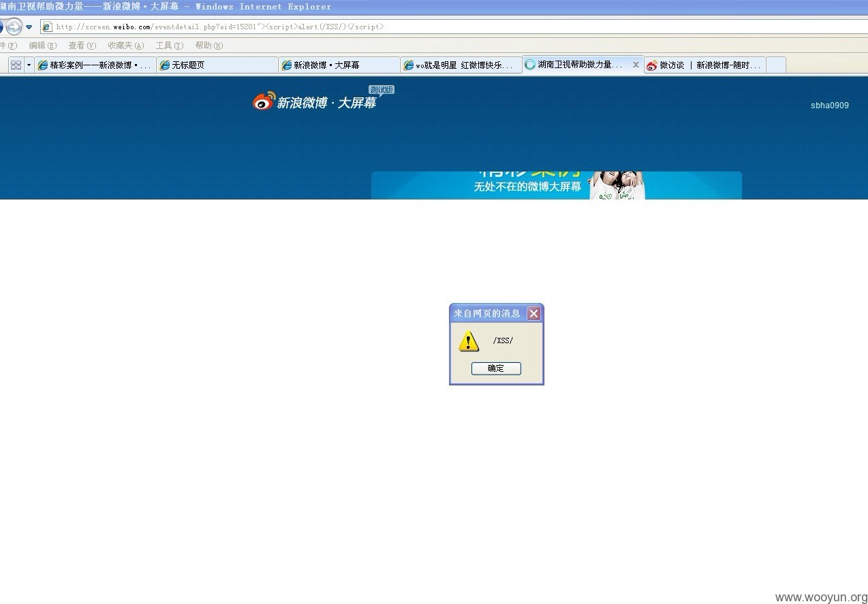
Task: Click the IE icon on 无标题页 tab
Action: [x=165, y=65]
